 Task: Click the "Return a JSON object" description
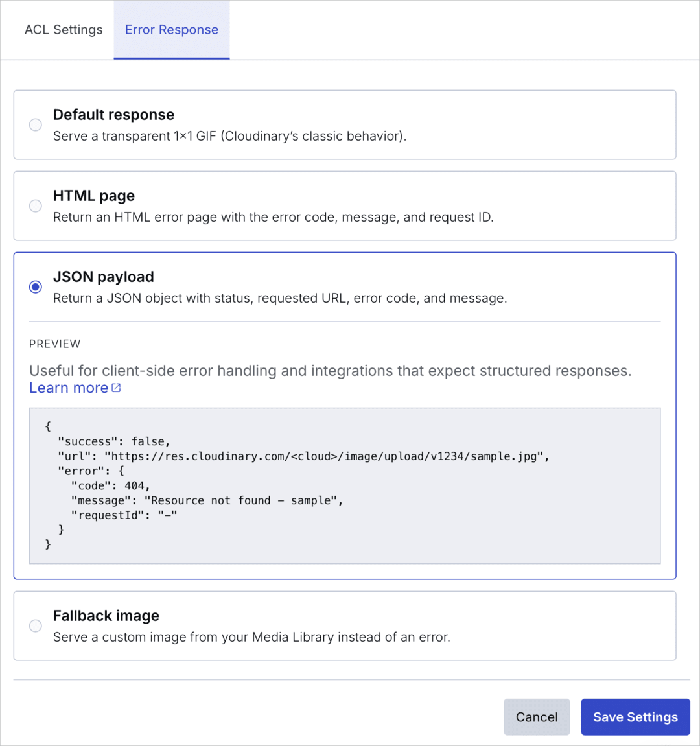click(280, 298)
